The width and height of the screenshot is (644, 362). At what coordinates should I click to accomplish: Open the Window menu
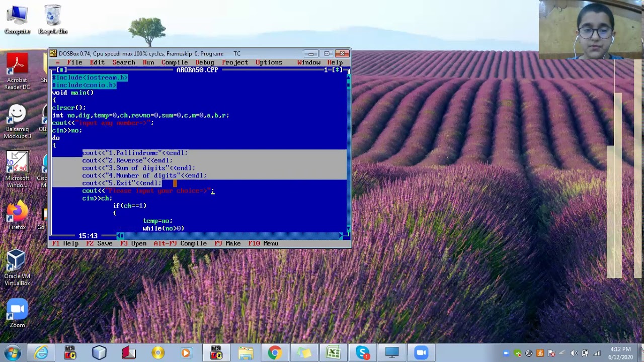pos(309,62)
